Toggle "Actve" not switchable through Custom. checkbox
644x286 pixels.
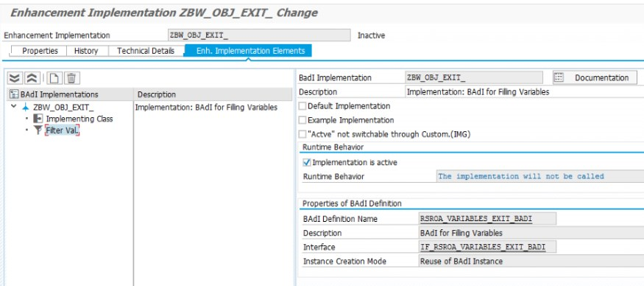tap(302, 134)
